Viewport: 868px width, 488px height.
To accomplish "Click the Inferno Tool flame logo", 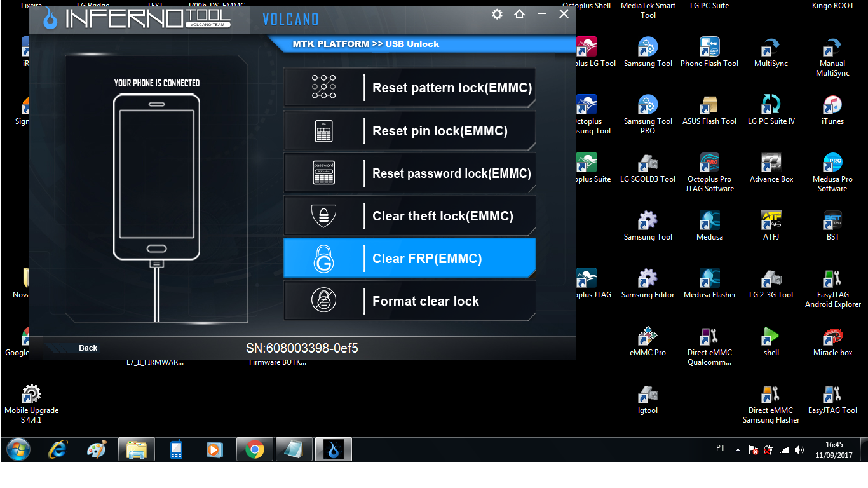I will tap(51, 18).
